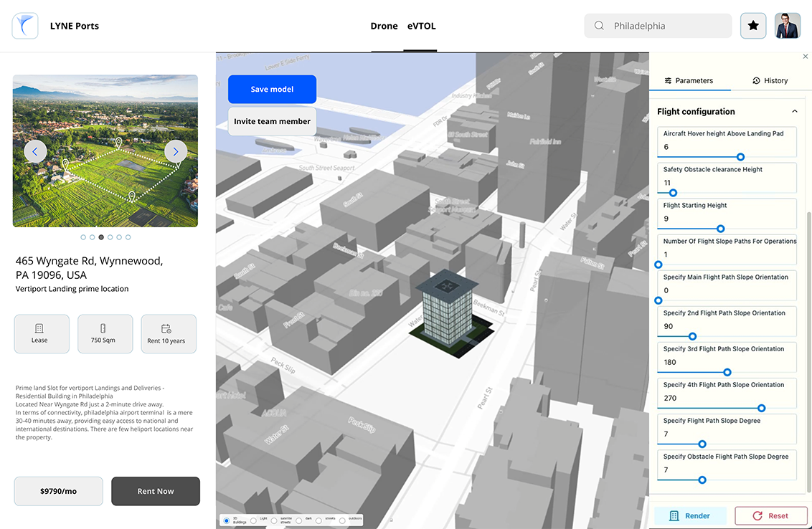Collapse the Flight configuration section

(794, 112)
